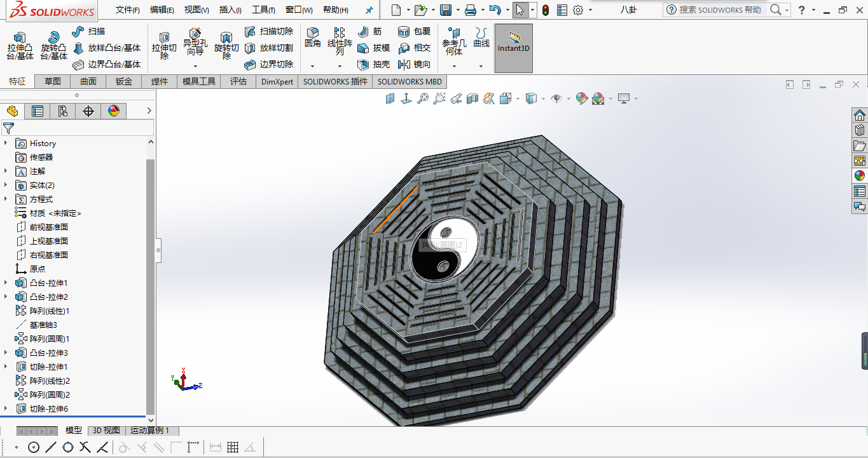Choose the Intersect (相交) feature

[x=414, y=48]
